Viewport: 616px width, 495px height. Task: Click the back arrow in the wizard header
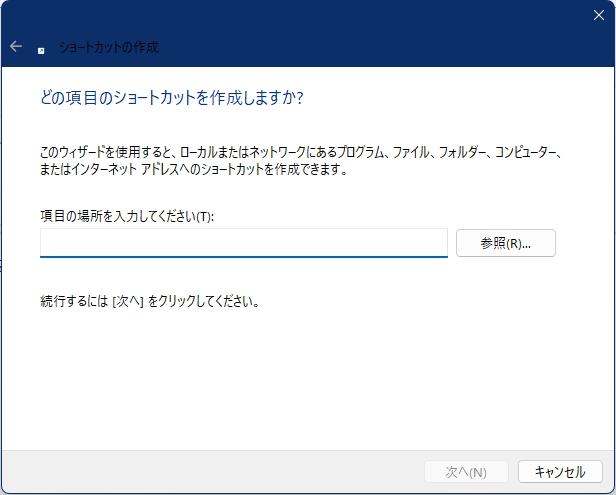(16, 47)
